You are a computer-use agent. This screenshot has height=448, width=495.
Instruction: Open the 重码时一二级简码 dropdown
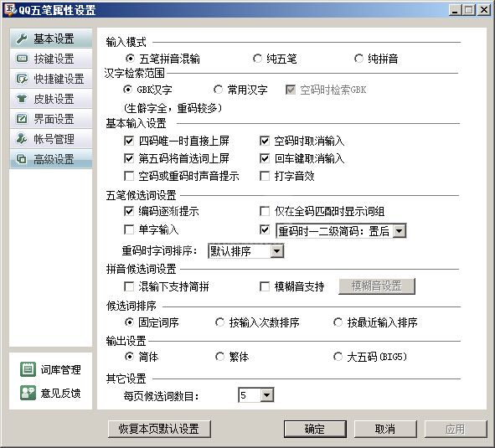[400, 231]
